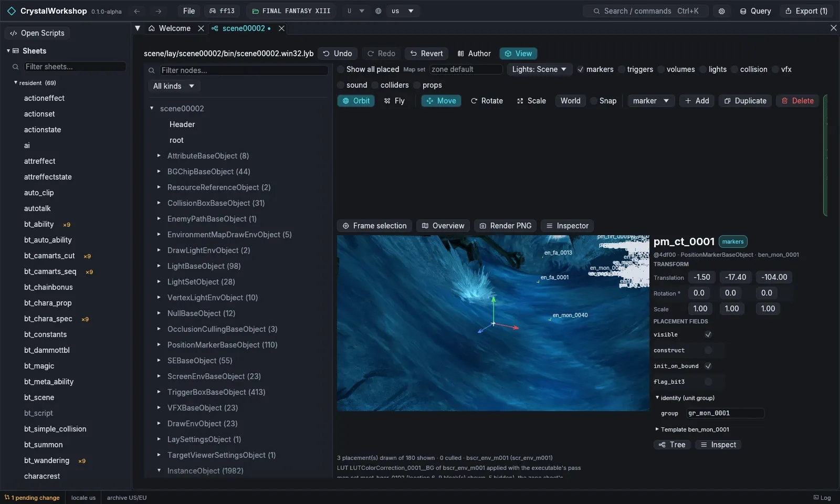Collapse the resident (69) sheet group
The height and width of the screenshot is (504, 840).
15,83
